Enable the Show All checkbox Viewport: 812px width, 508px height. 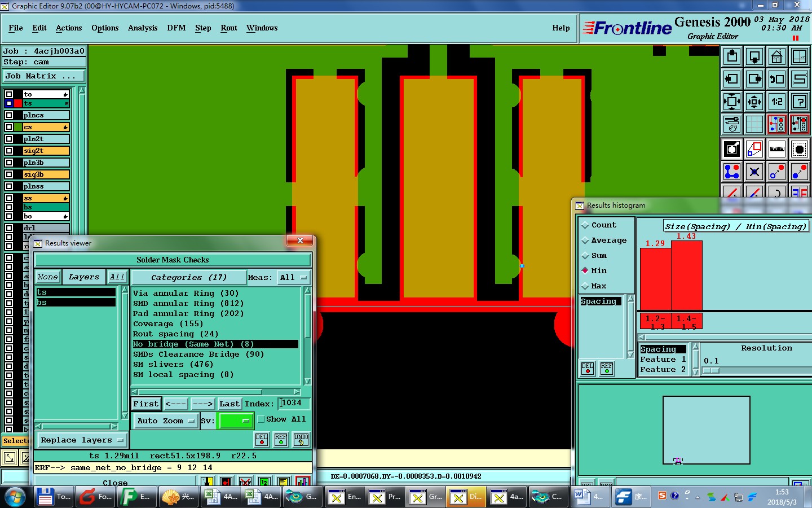tap(261, 419)
